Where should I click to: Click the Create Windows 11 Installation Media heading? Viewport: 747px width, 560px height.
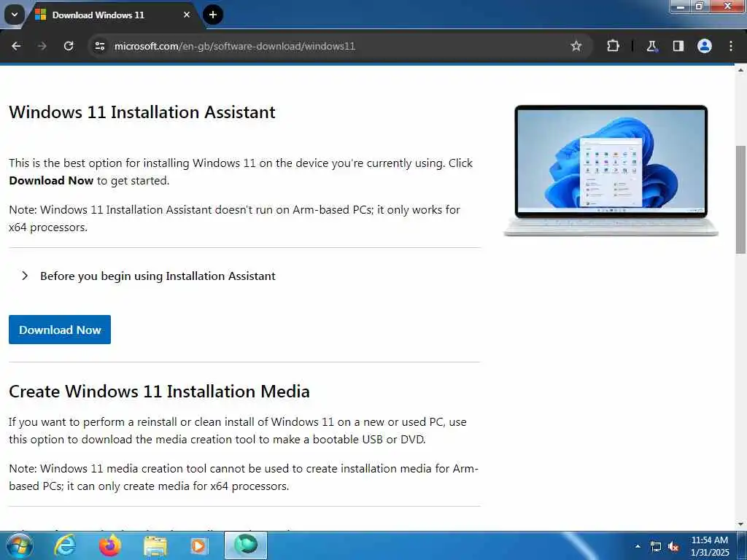pyautogui.click(x=159, y=392)
